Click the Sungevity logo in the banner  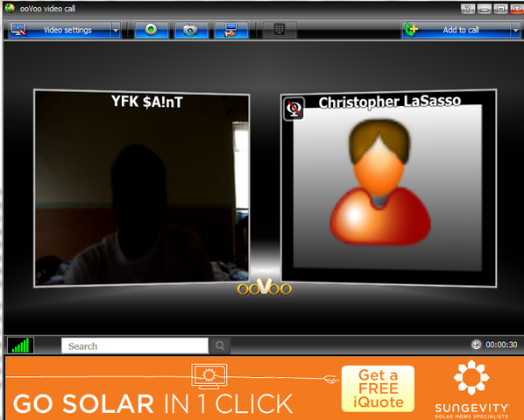(x=471, y=389)
